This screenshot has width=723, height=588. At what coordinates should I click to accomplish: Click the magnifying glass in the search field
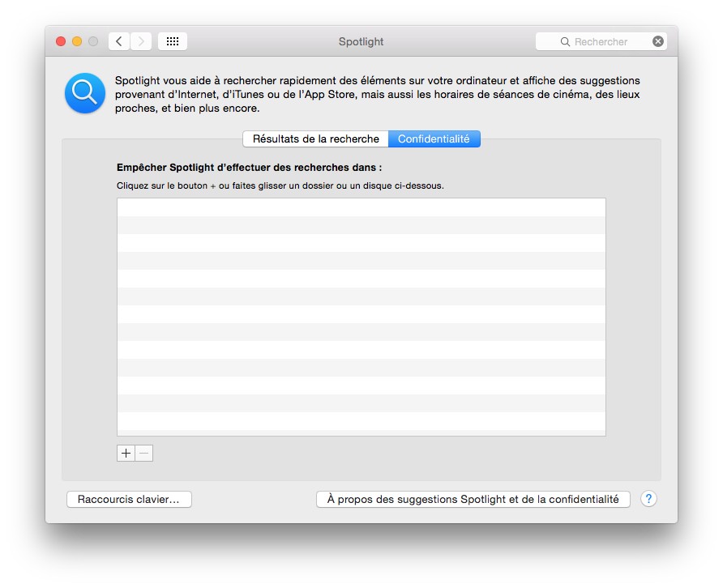click(565, 42)
